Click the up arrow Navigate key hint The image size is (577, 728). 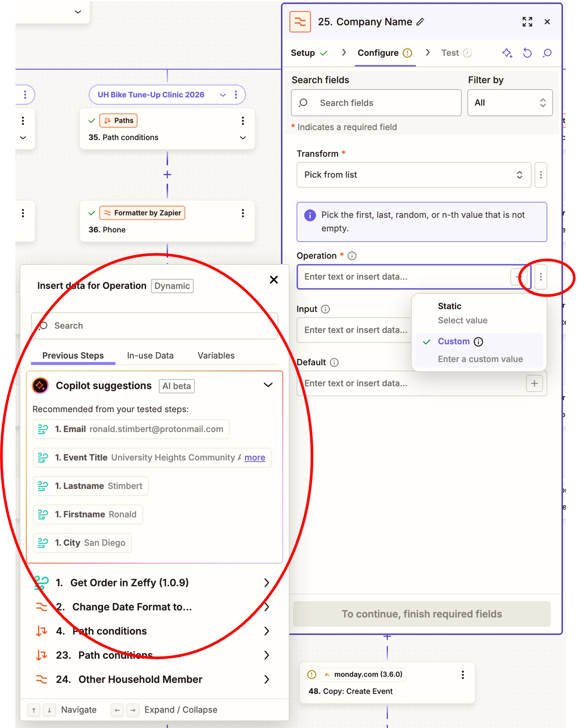(34, 710)
